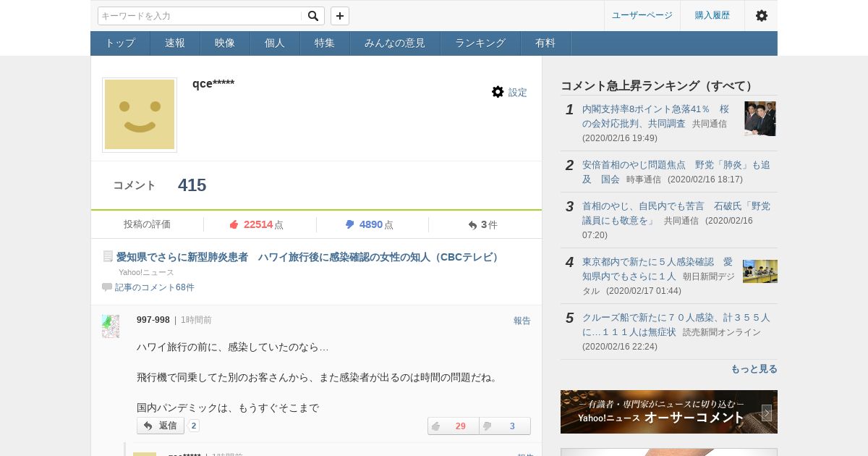Select the トップ navigation tab
This screenshot has width=868, height=456.
[x=120, y=43]
